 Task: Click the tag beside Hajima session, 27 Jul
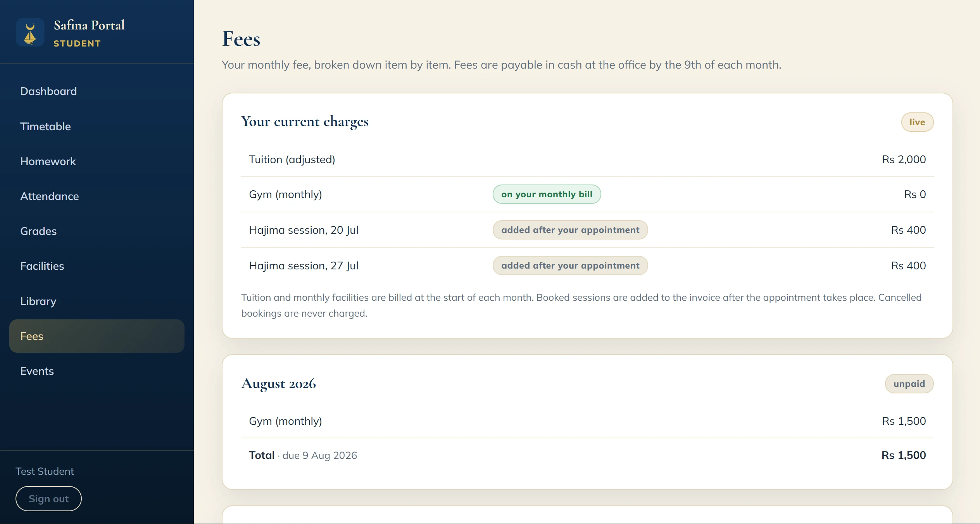tap(570, 265)
